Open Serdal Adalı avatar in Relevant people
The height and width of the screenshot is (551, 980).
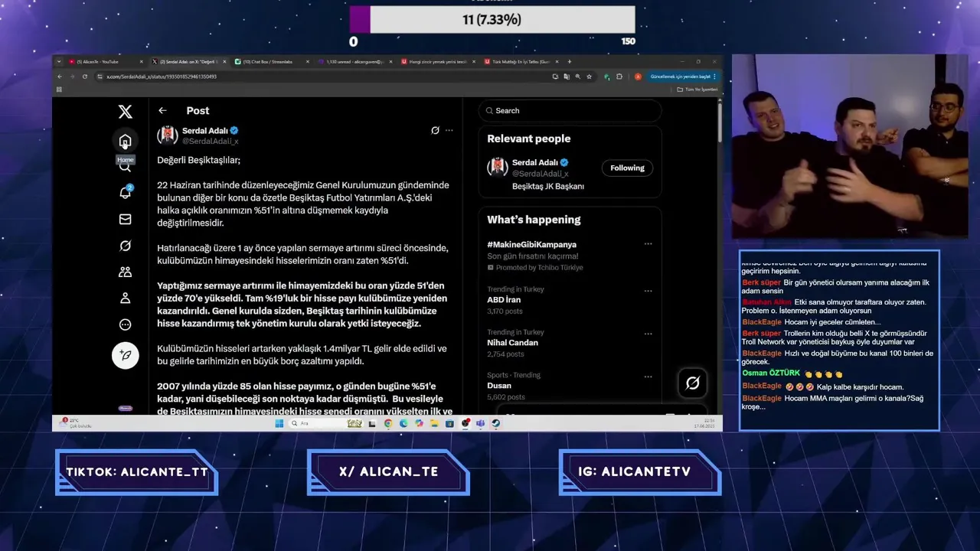tap(498, 168)
